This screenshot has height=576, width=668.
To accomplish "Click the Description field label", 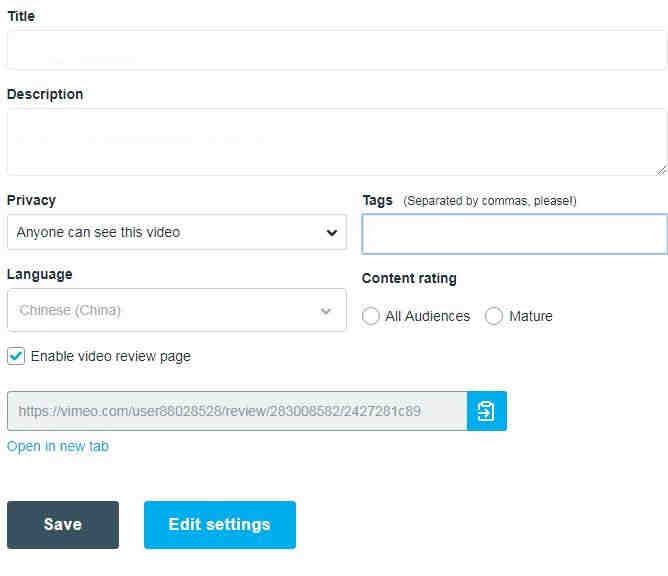I will tap(45, 94).
